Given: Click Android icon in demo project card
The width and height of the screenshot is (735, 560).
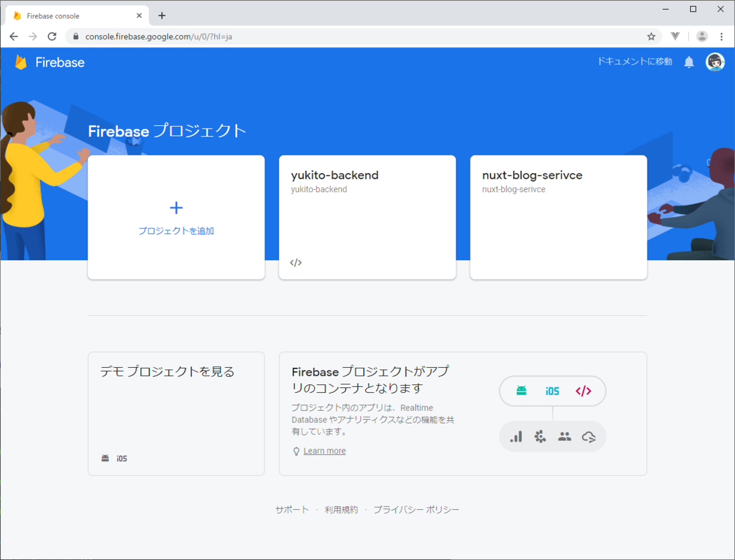Looking at the screenshot, I should tap(105, 458).
